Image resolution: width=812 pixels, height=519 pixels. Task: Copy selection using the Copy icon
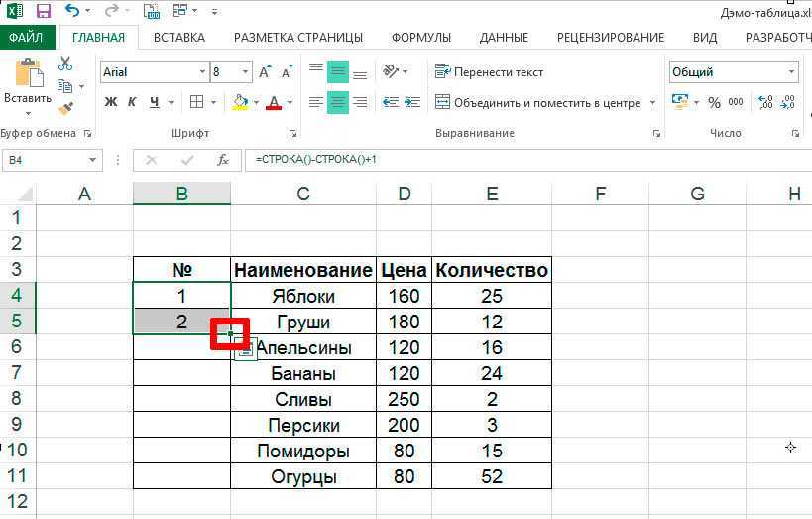[x=64, y=86]
